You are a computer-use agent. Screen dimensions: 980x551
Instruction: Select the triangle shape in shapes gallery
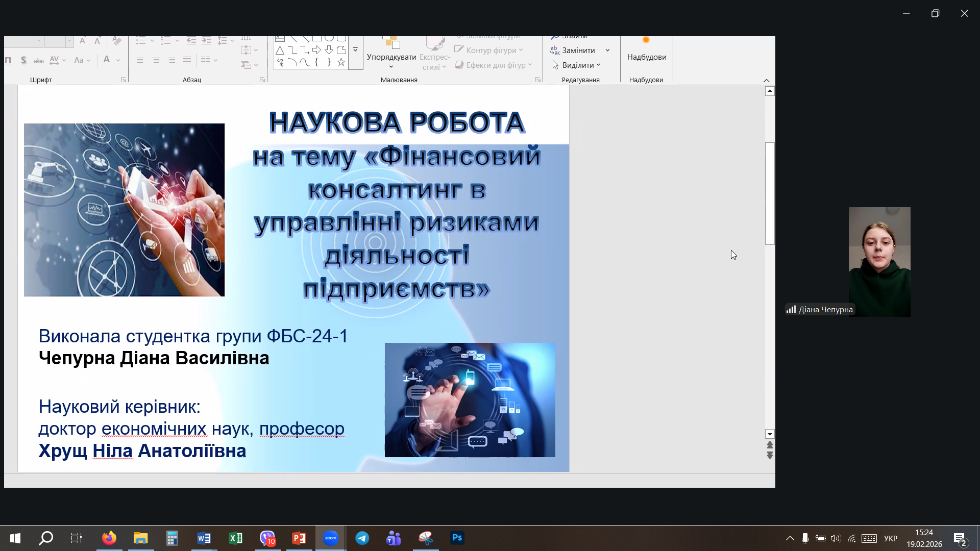tap(280, 50)
